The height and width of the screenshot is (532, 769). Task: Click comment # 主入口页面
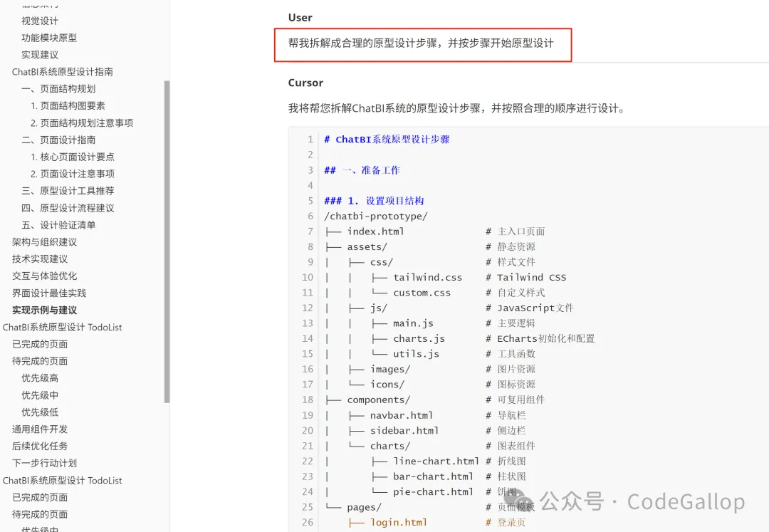[515, 231]
